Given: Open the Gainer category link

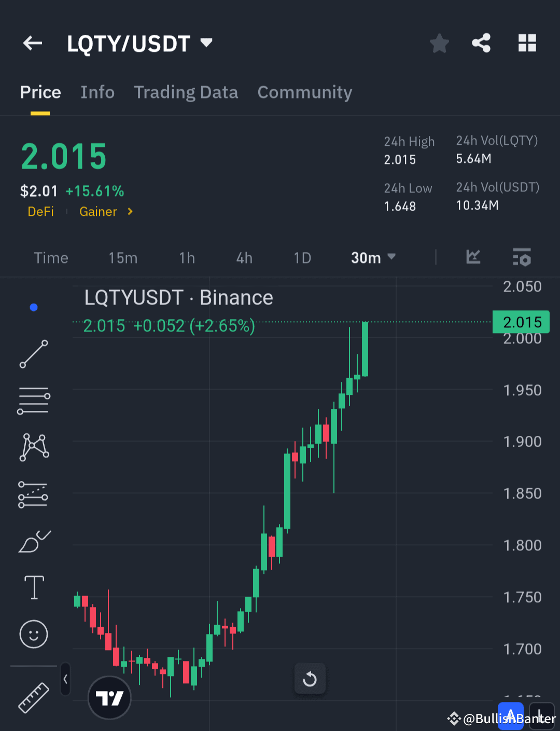Looking at the screenshot, I should [98, 212].
